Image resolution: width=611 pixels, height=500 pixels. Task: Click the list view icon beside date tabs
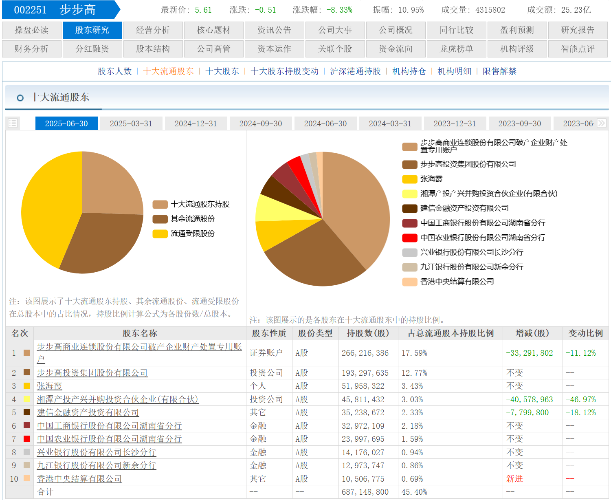[13, 123]
